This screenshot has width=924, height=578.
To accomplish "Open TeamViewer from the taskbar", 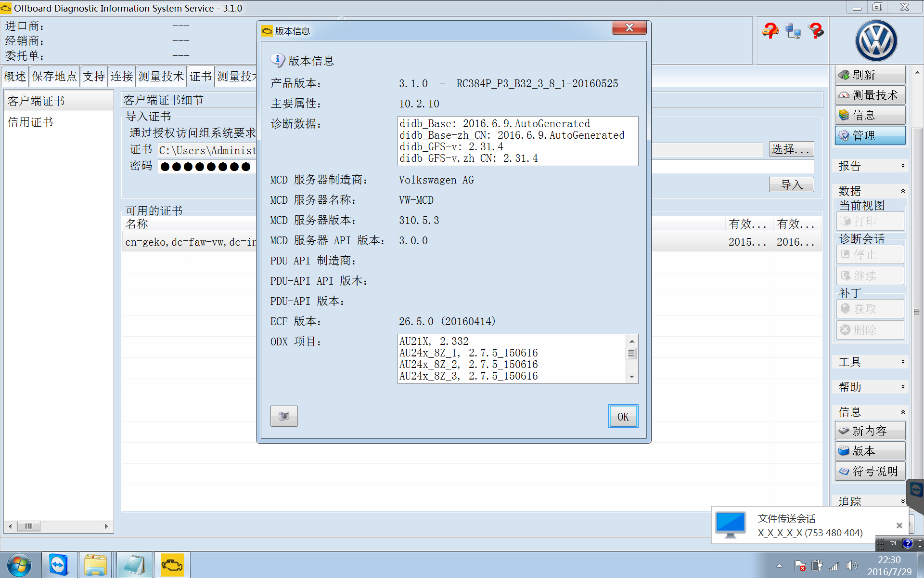I will 59,565.
